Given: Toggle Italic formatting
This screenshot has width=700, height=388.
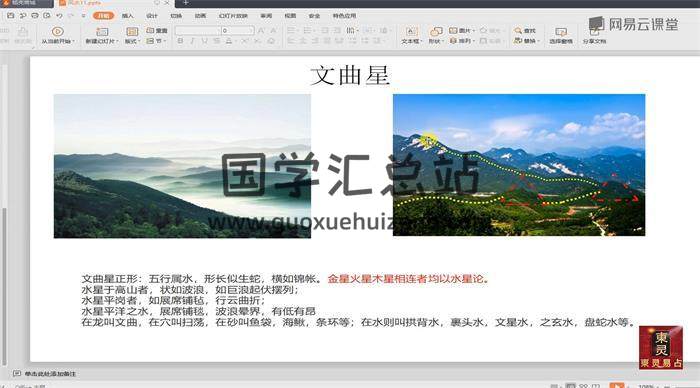Looking at the screenshot, I should coord(192,41).
